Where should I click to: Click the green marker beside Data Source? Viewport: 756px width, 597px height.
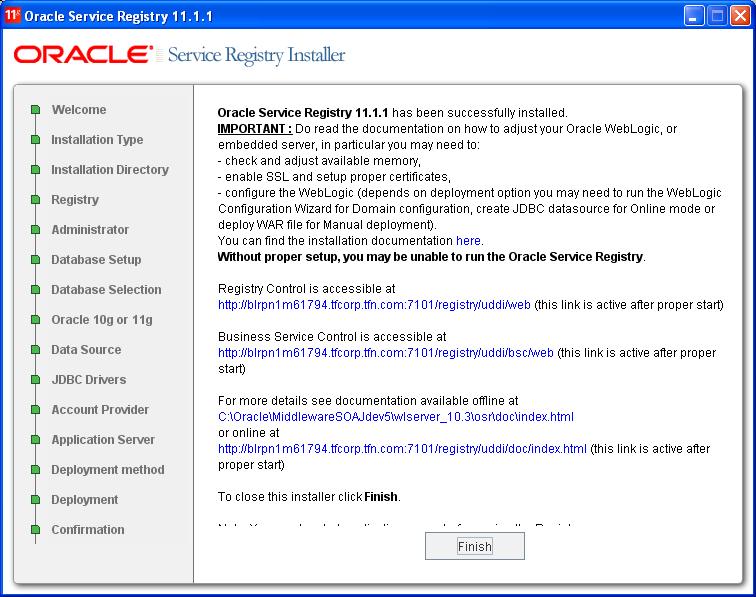pos(35,349)
